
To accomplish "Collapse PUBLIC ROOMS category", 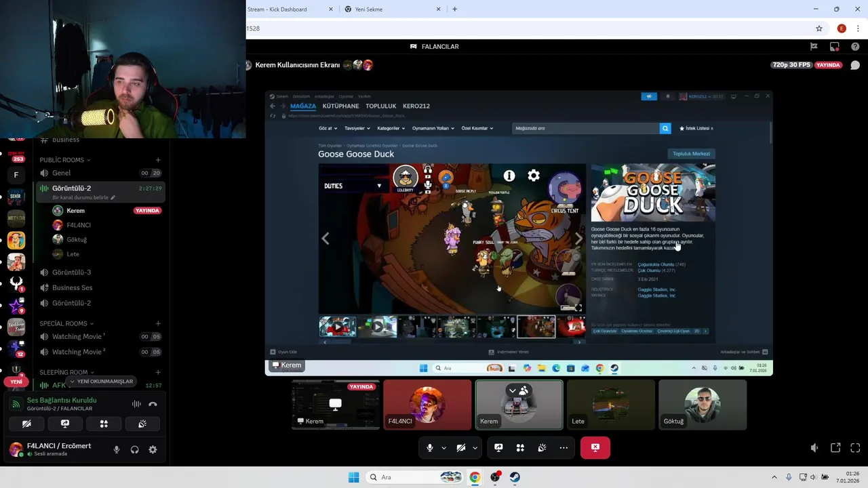I will click(64, 160).
